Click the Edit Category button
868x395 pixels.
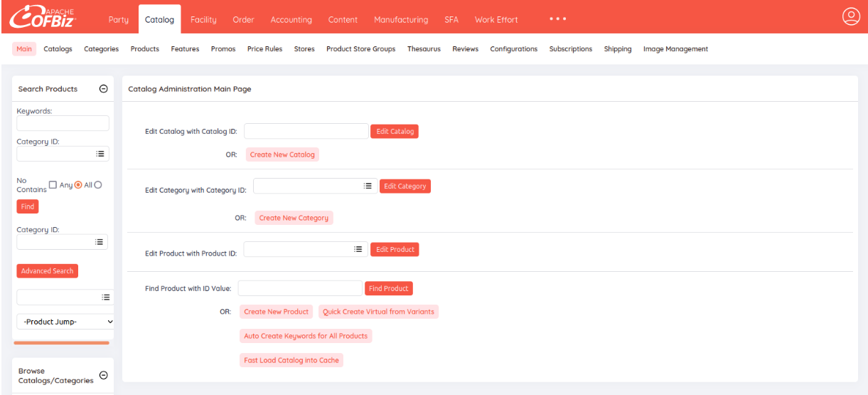[x=405, y=186]
